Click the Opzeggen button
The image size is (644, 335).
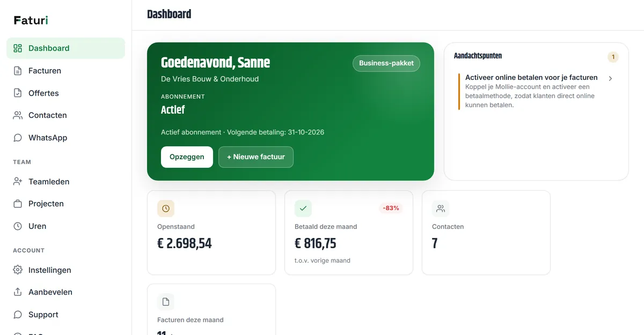(x=187, y=157)
